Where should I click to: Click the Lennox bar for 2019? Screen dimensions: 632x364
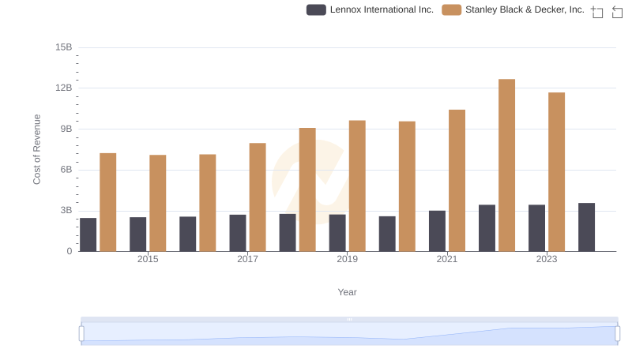337,233
